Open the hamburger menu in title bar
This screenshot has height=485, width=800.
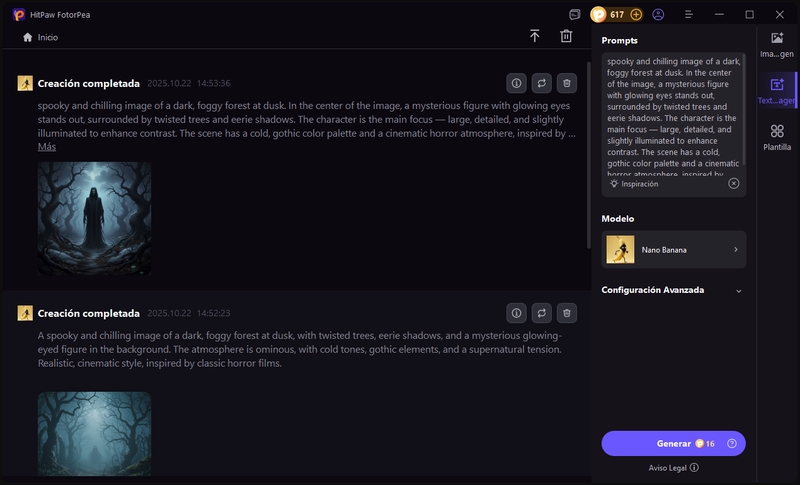pos(688,15)
